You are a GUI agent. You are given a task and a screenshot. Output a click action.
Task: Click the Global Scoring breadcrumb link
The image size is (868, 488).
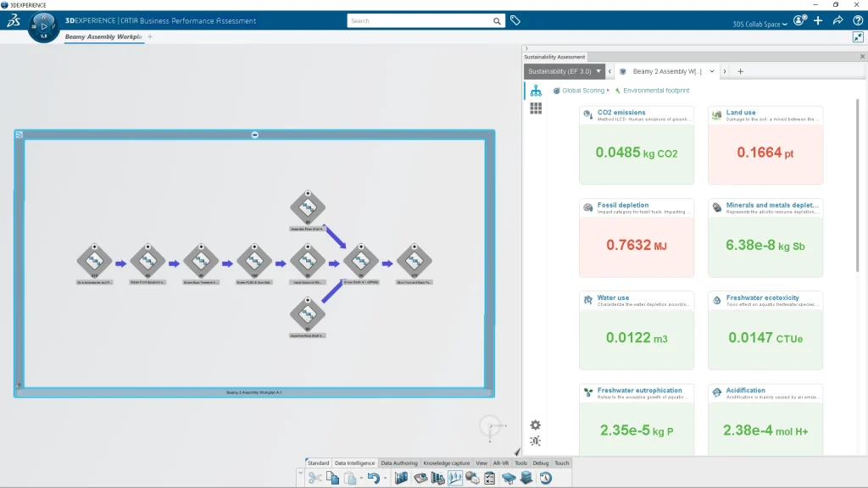coord(582,91)
